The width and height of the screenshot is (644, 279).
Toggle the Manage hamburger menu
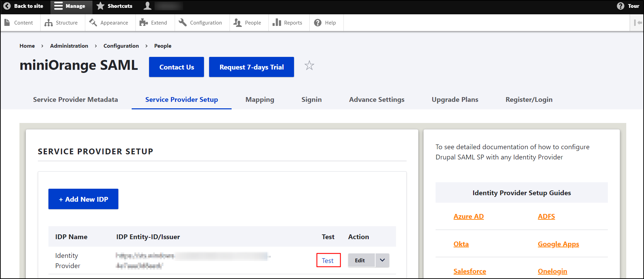tap(59, 6)
